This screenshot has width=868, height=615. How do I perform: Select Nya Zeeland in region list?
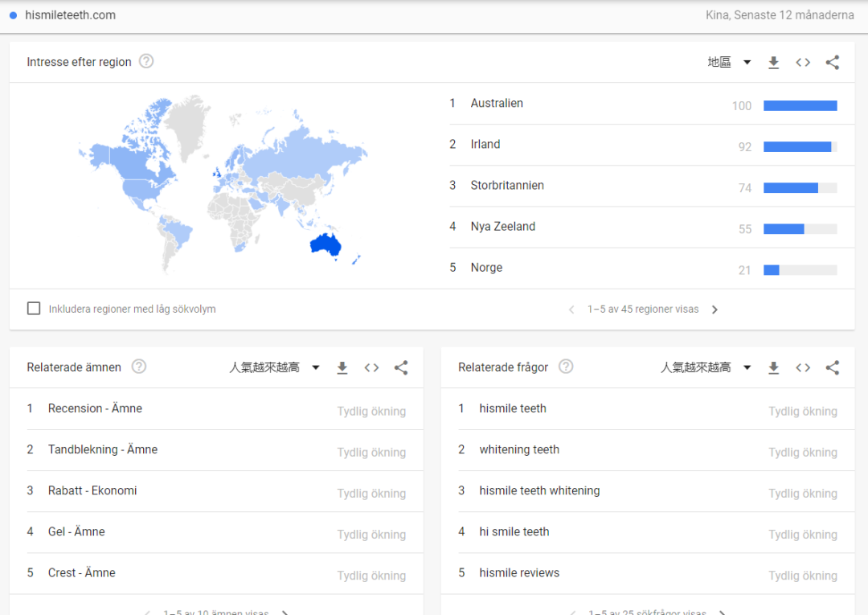click(652, 227)
